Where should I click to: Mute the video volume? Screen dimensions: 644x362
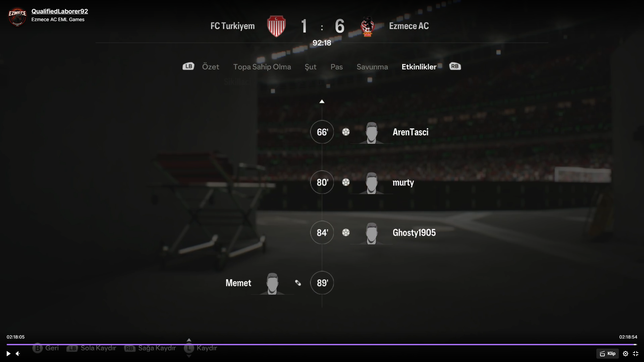pyautogui.click(x=18, y=354)
